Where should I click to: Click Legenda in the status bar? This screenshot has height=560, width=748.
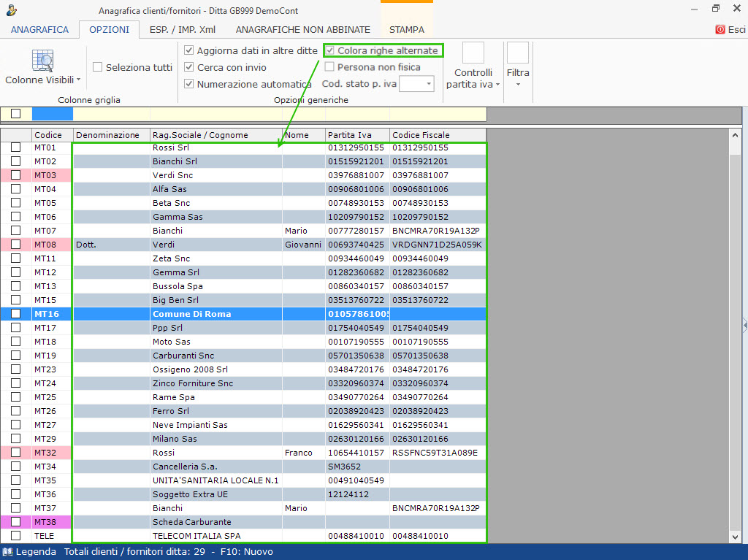pos(36,551)
